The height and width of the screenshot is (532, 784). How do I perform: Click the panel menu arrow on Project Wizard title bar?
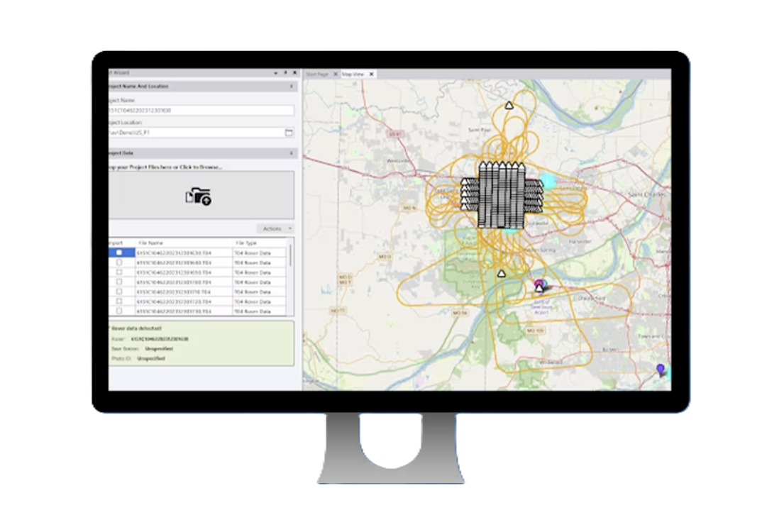pos(275,72)
